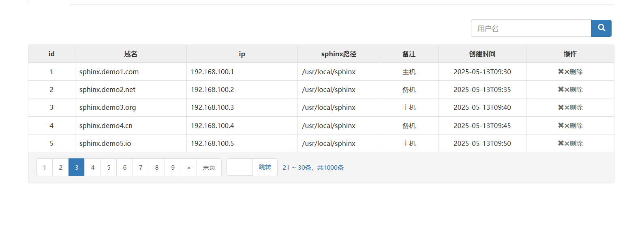
Task: Go to pagination page 4
Action: pos(92,167)
